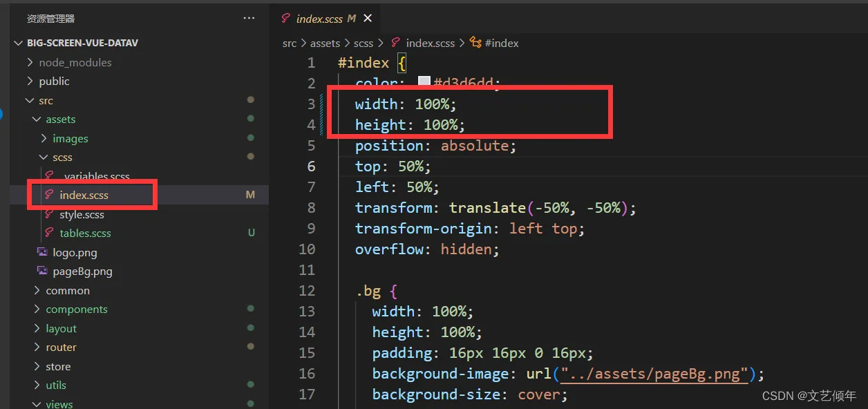Place cursor on 'overflow: hidden;' line
Screen dimensions: 868x409
click(427, 249)
